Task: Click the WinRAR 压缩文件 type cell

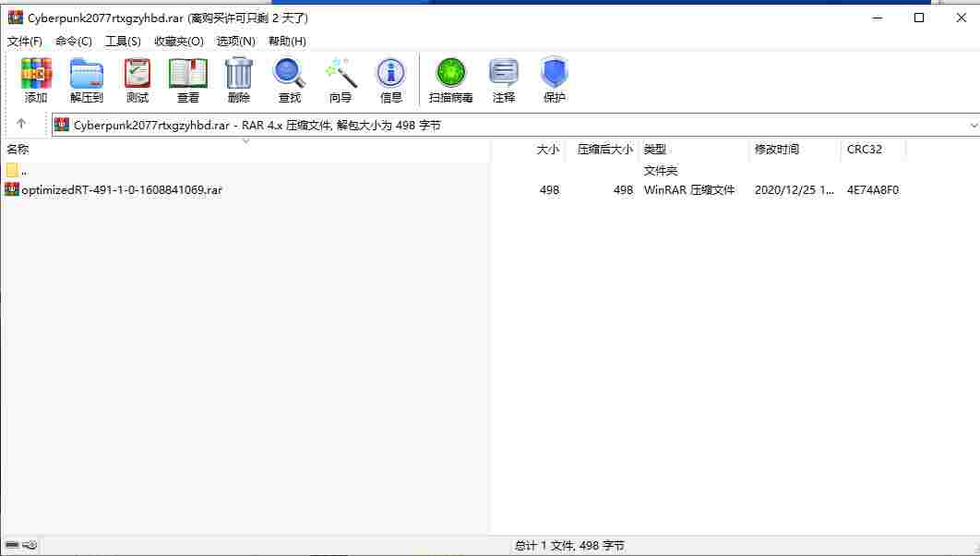Action: click(x=689, y=189)
